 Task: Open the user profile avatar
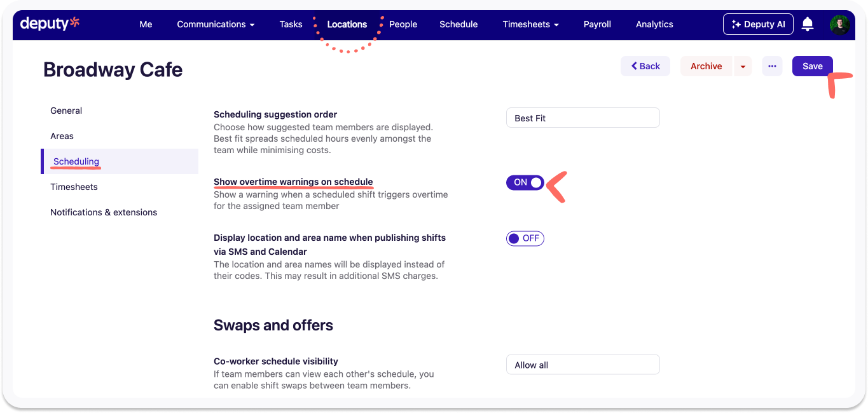[839, 24]
